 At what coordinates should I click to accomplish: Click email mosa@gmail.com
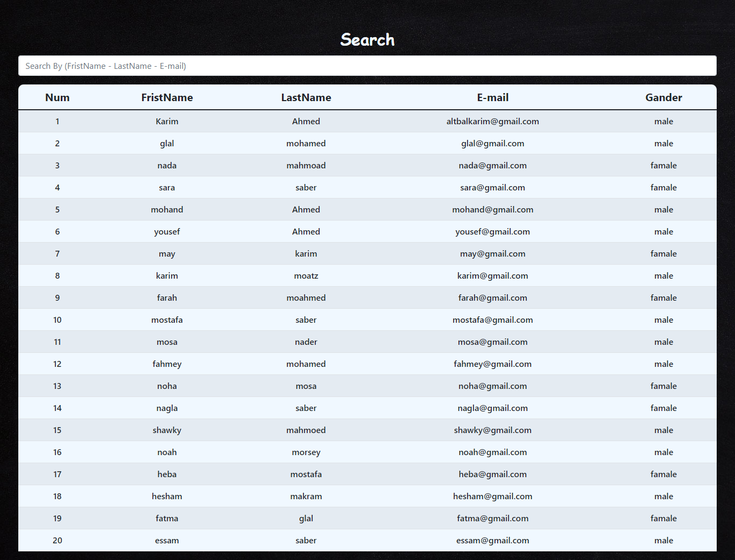click(493, 342)
